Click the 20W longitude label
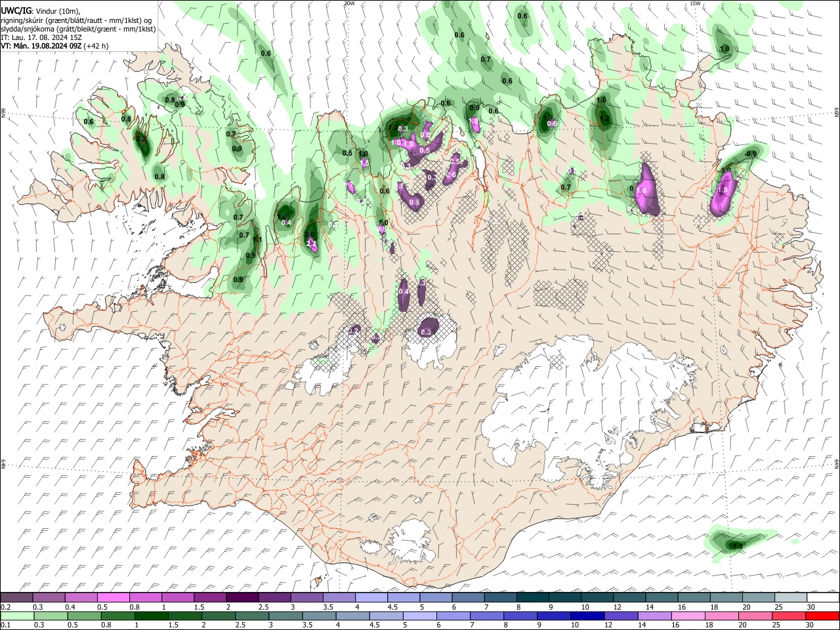 coord(349,3)
